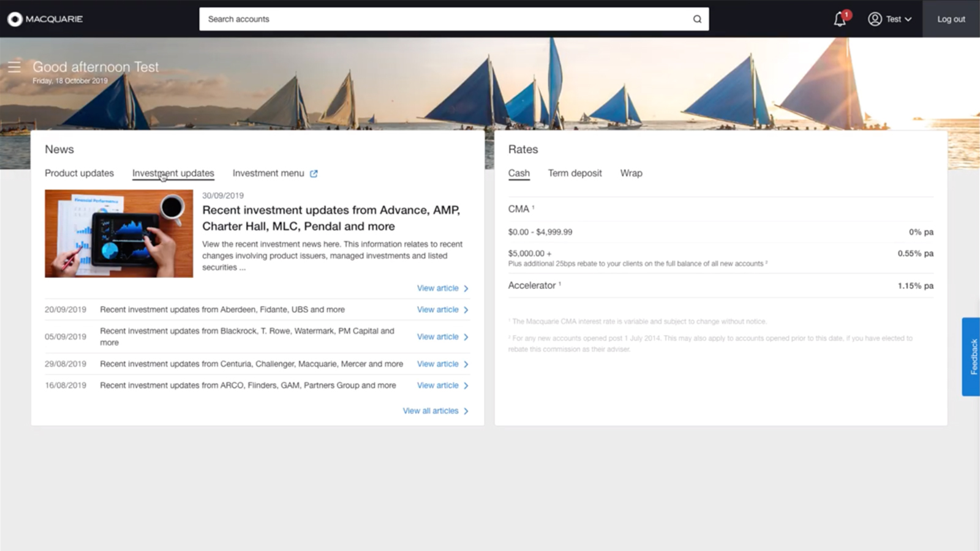Open the notifications bell

click(x=840, y=19)
